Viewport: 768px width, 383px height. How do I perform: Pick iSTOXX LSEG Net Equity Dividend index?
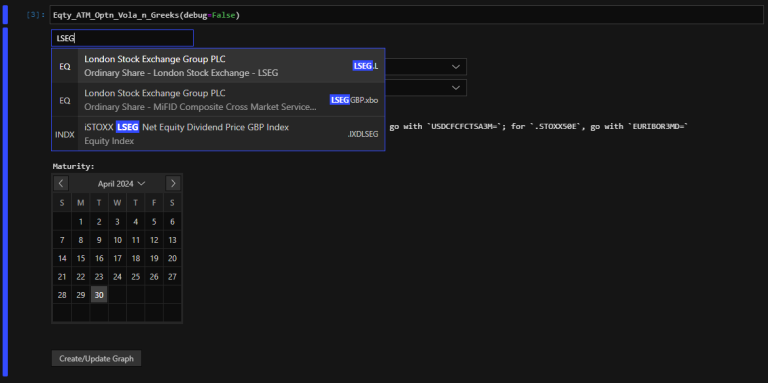click(218, 134)
